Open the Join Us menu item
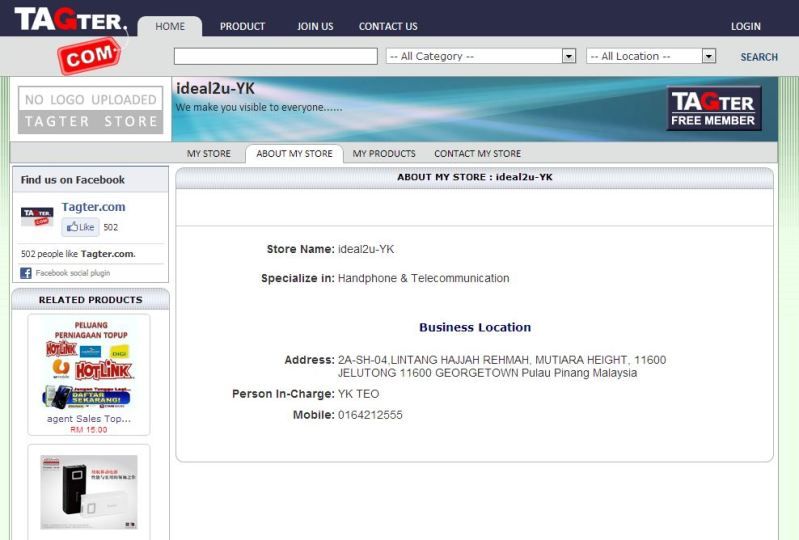The width and height of the screenshot is (799, 540). (x=315, y=26)
